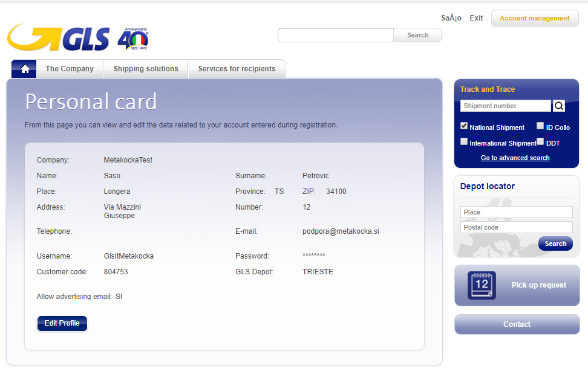Select the customer code 804753

116,272
